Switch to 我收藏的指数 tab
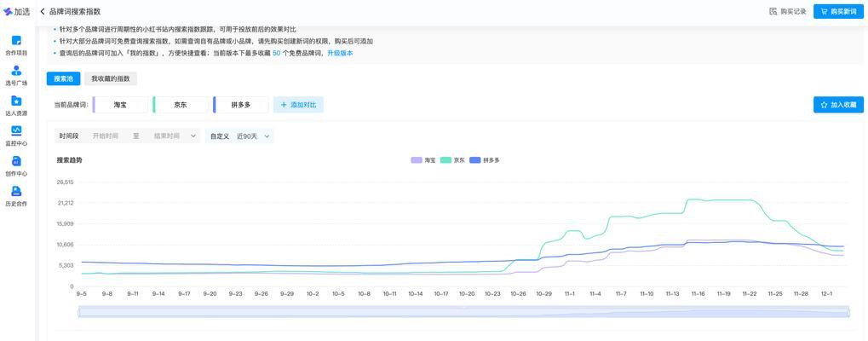The width and height of the screenshot is (868, 341). click(111, 78)
